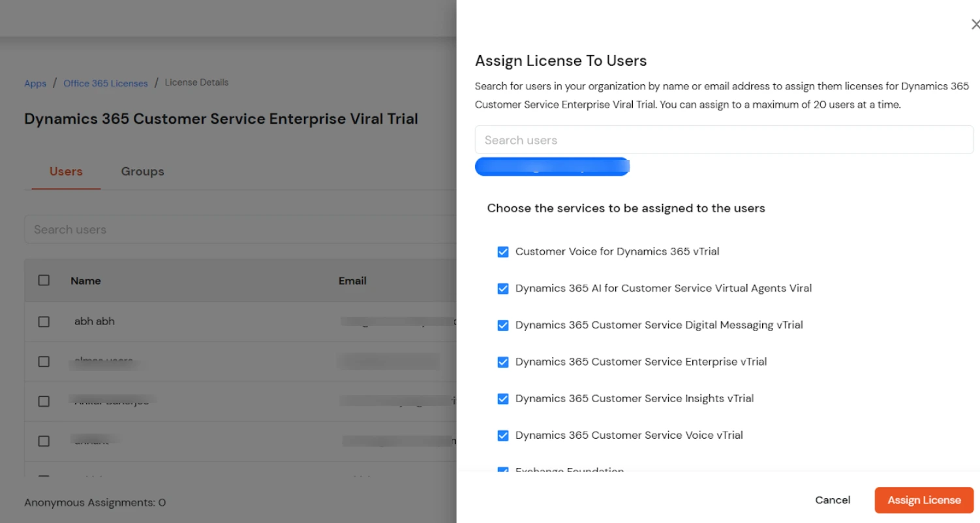Viewport: 980px width, 523px height.
Task: Click the Cancel button
Action: (833, 499)
